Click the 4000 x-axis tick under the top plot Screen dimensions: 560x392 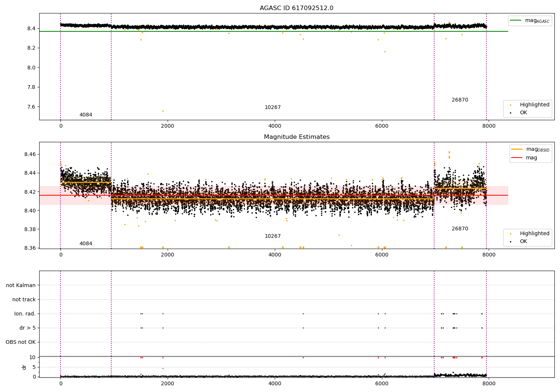pyautogui.click(x=275, y=126)
